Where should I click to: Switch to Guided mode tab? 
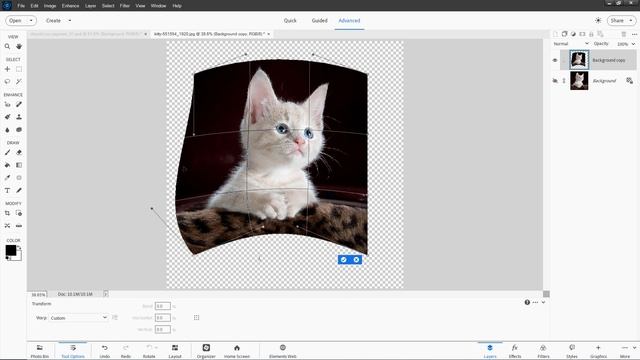pos(319,20)
